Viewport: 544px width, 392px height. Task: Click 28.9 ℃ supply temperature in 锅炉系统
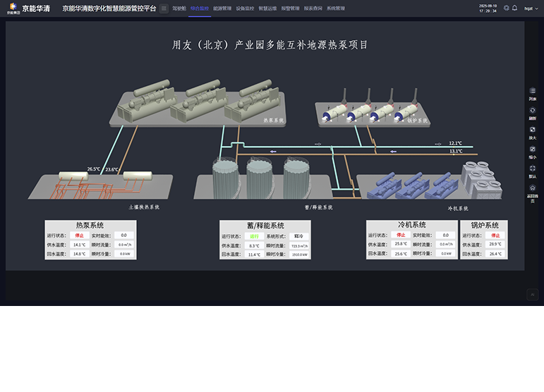495,244
